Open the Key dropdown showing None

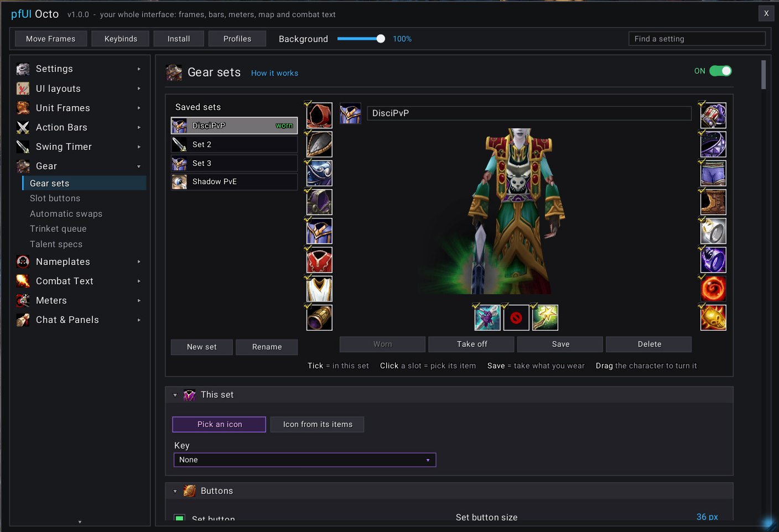tap(305, 460)
